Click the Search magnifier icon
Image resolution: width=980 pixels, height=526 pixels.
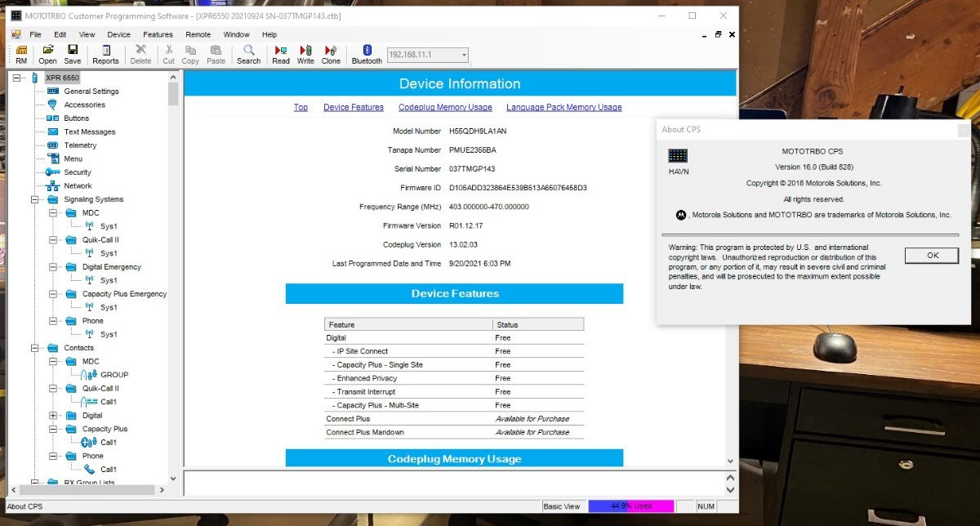(x=248, y=54)
